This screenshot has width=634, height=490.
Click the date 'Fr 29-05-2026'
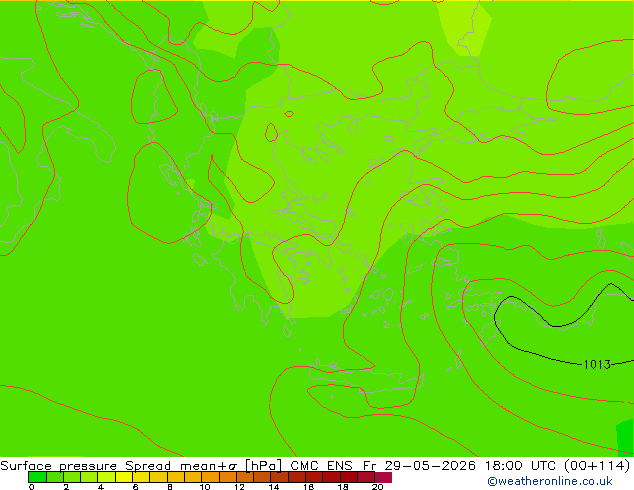point(419,466)
